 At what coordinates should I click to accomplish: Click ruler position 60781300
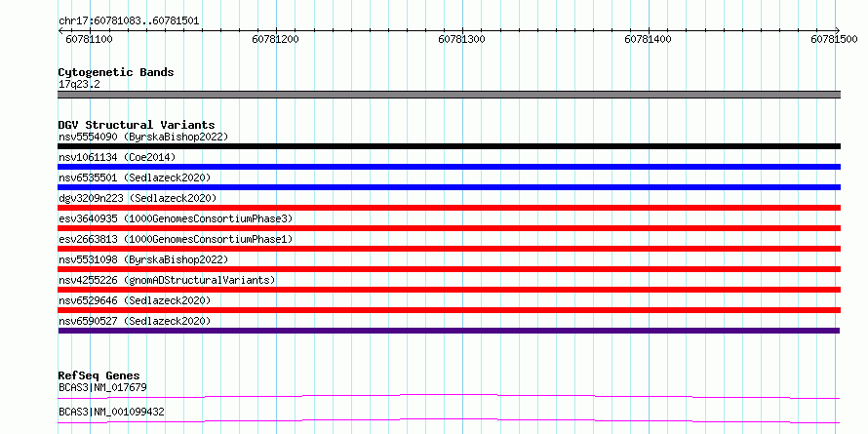[x=461, y=39]
